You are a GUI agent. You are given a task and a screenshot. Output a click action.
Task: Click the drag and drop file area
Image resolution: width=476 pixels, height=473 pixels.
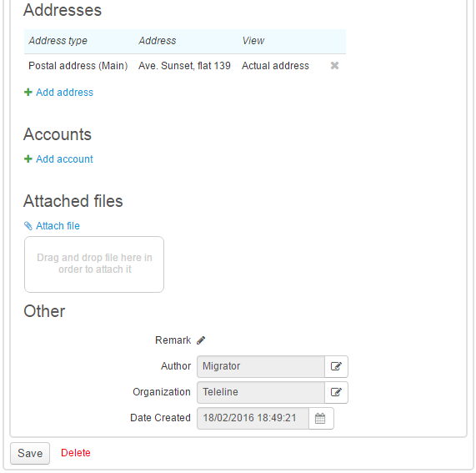point(94,264)
